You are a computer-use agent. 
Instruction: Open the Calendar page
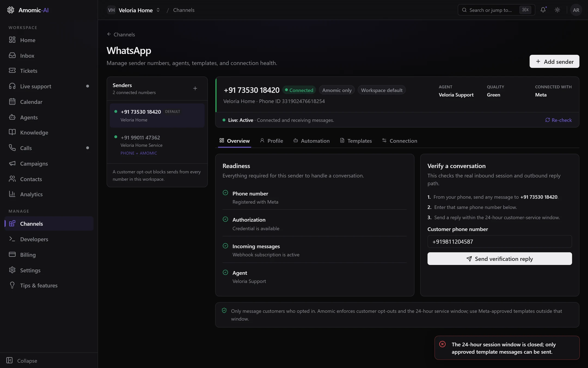tap(49, 102)
